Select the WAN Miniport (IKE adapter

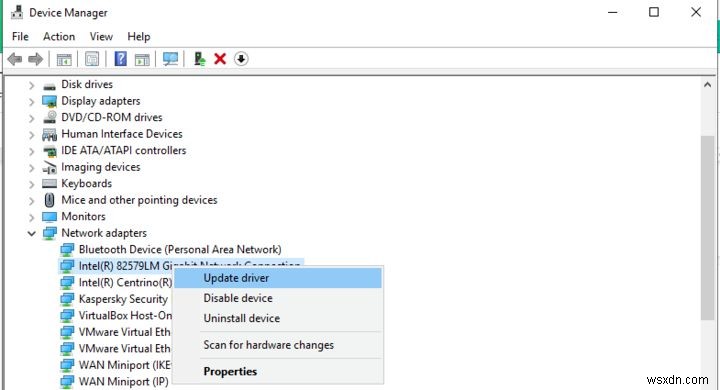click(x=124, y=366)
